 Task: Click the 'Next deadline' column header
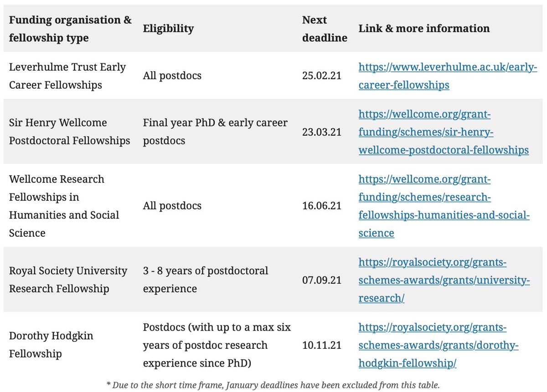325,29
